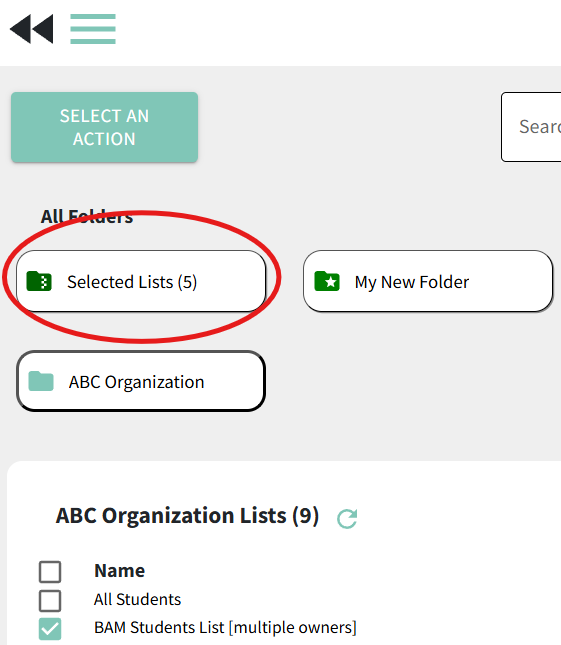The image size is (561, 645).
Task: Open the My New Folder label
Action: pos(412,282)
